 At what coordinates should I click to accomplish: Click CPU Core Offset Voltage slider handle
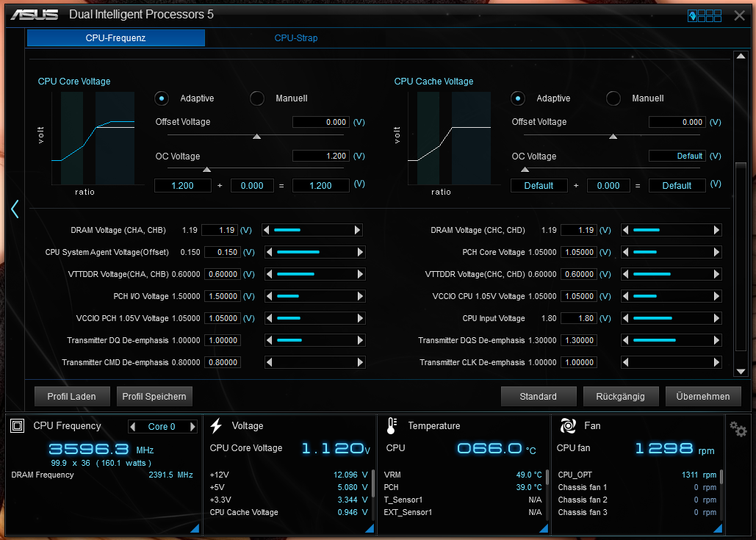[257, 137]
